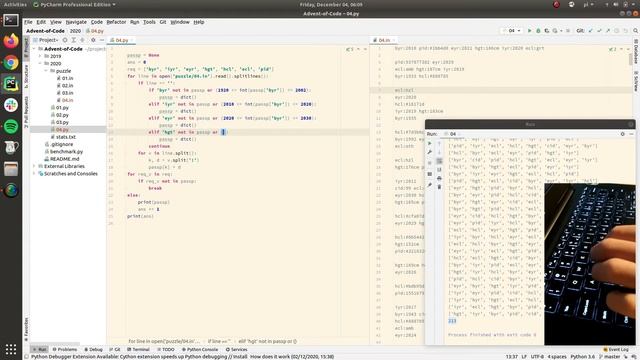Click the Search Everywhere magnifier icon
Image resolution: width=640 pixels, height=360 pixels.
tap(636, 31)
